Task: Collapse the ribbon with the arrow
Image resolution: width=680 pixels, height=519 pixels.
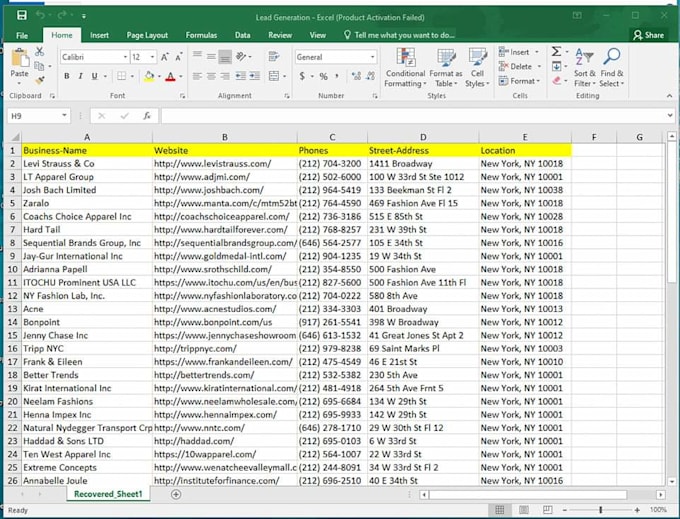Action: click(x=670, y=96)
